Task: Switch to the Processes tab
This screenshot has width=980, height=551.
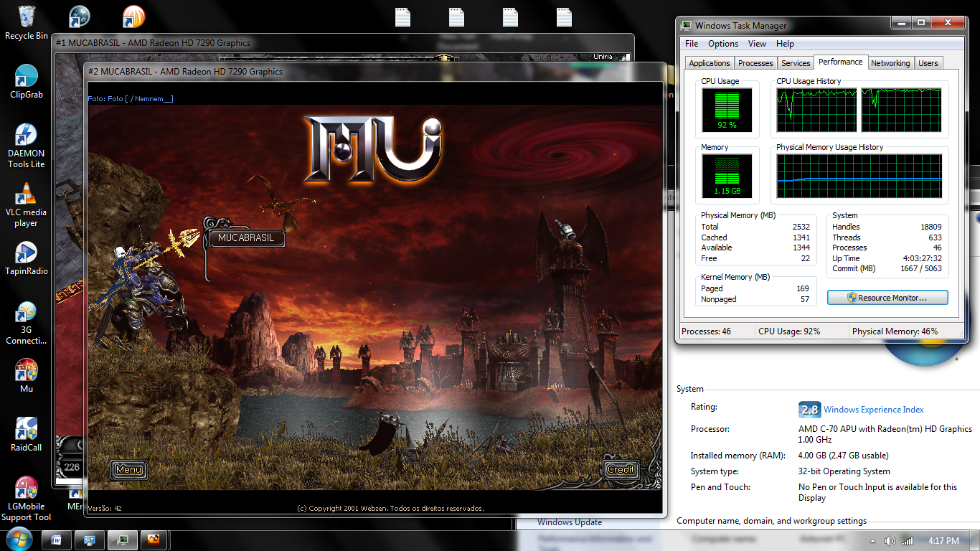Action: coord(755,63)
